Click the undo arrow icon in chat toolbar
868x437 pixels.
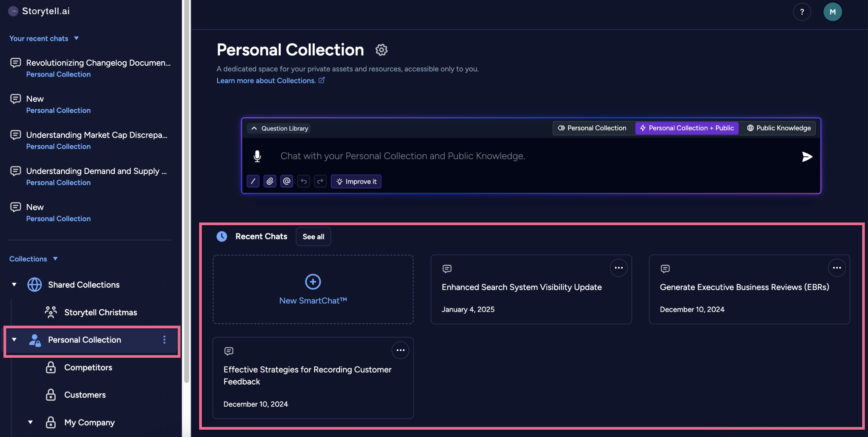[x=304, y=181]
